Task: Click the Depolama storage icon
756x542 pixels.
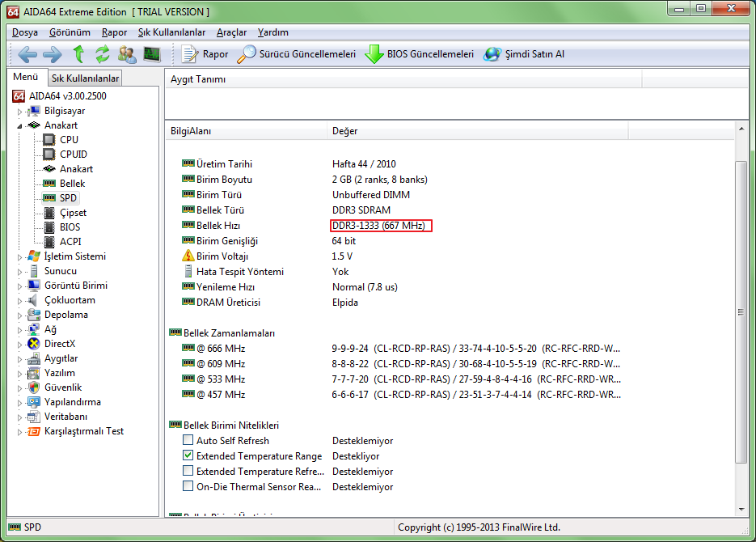Action: tap(34, 315)
